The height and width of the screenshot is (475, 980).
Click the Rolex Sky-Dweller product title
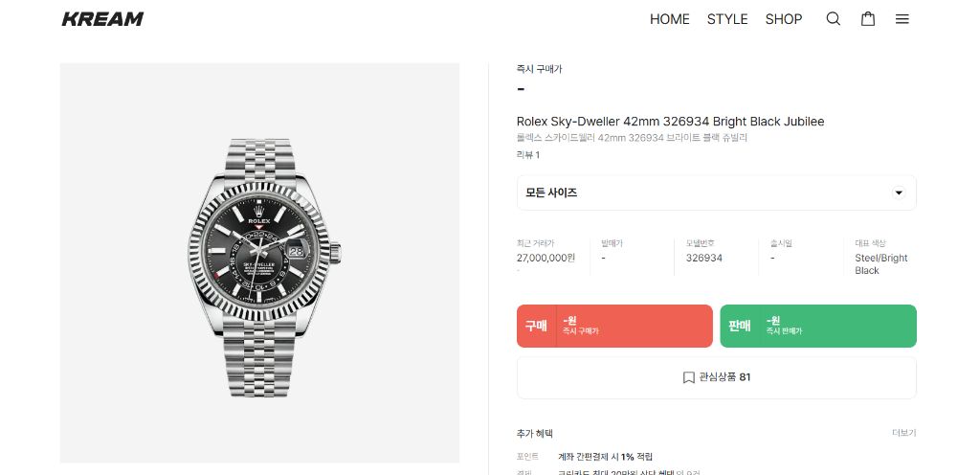pos(670,122)
